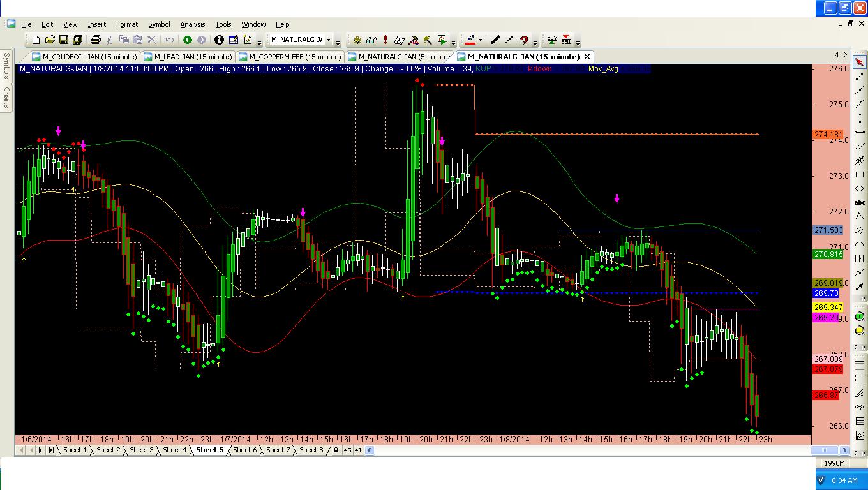This screenshot has width=868, height=490.
Task: Select the triangle drawing tool
Action: coord(860,216)
